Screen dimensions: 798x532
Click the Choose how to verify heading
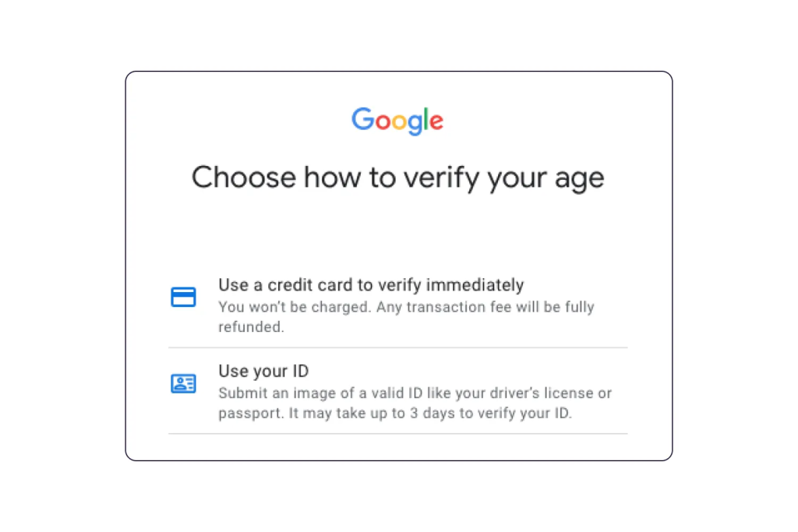click(x=397, y=178)
